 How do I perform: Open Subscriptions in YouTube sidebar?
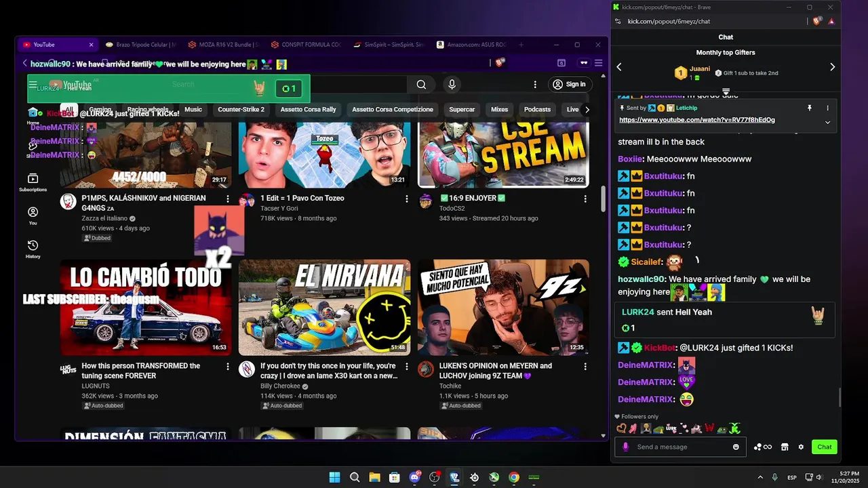(x=33, y=182)
